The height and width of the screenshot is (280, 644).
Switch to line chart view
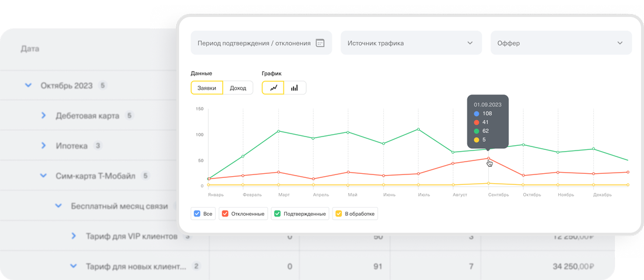273,87
